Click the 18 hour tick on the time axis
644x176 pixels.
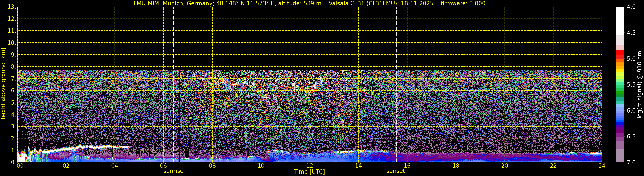point(456,166)
